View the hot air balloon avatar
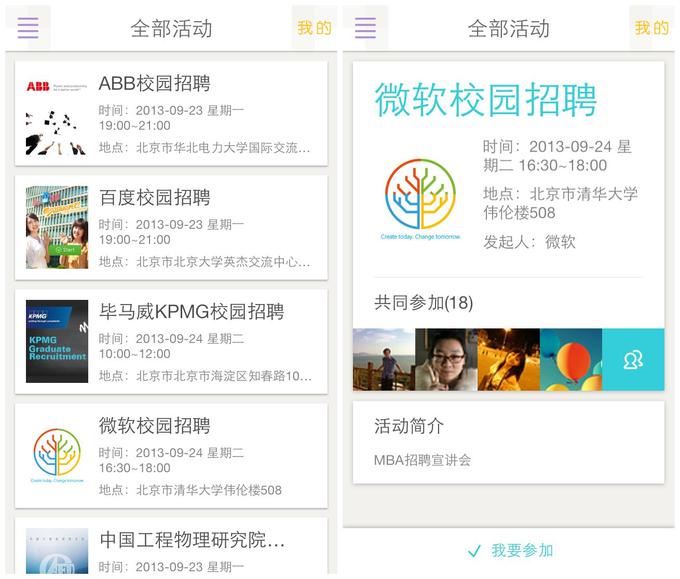This screenshot has height=579, width=680. (x=571, y=360)
